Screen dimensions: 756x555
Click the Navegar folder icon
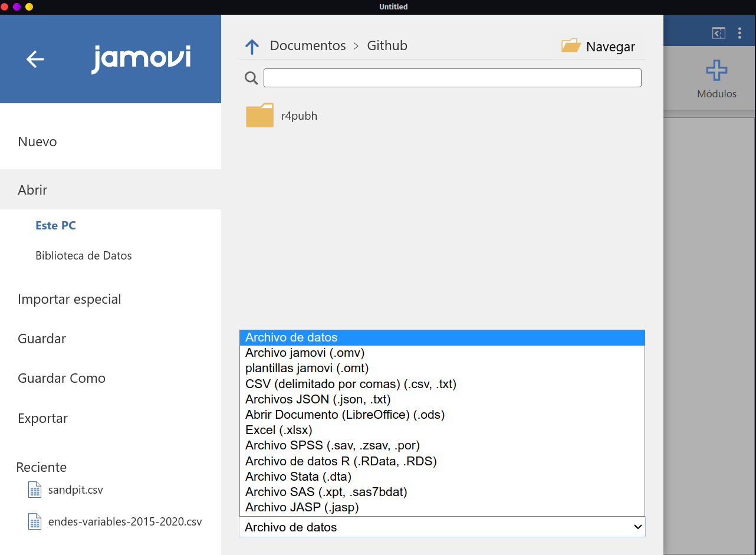tap(571, 46)
